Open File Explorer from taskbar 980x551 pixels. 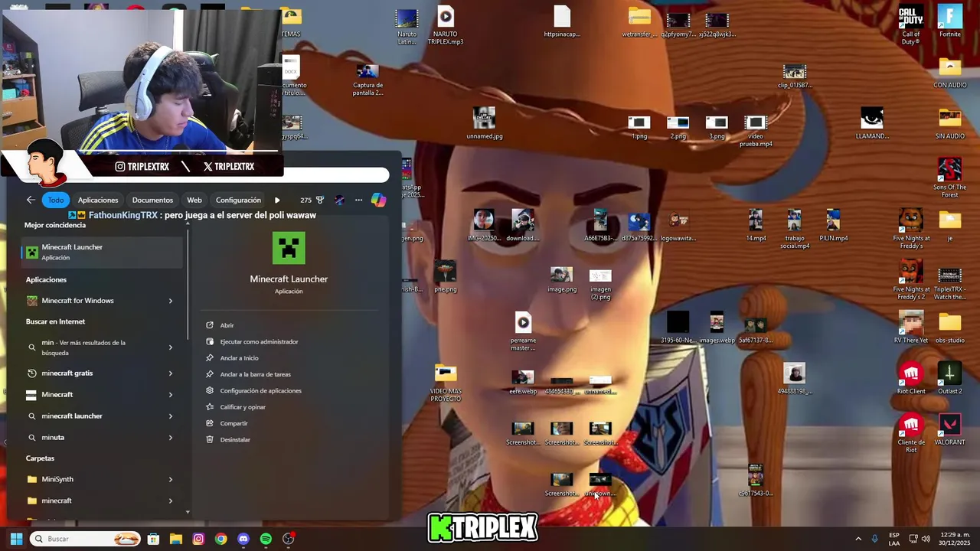point(175,539)
